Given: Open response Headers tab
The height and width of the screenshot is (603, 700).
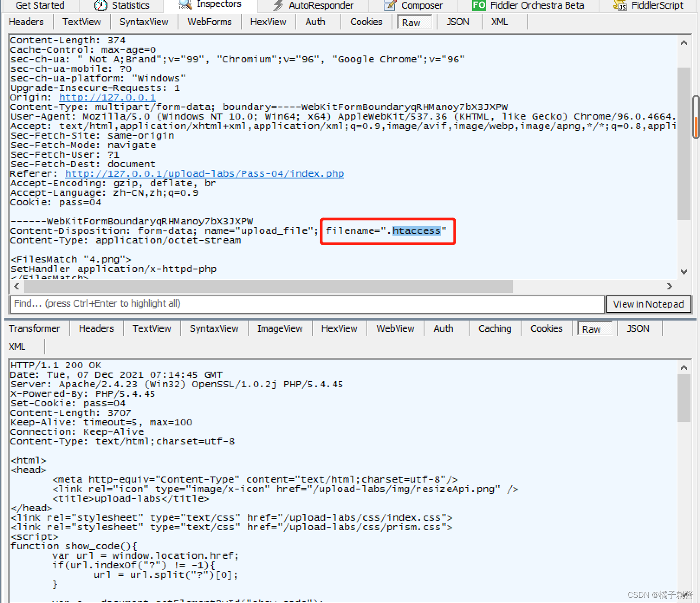Looking at the screenshot, I should (x=96, y=328).
